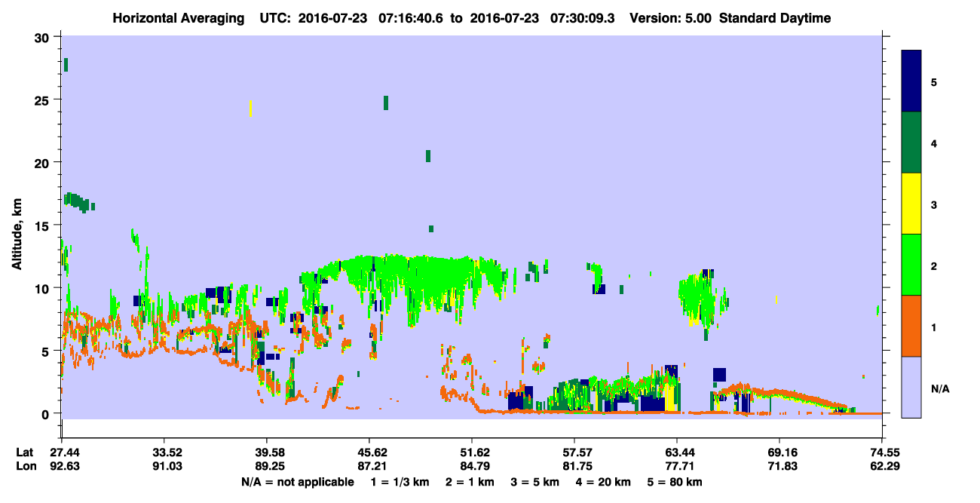Click the colorbar number label 3
980x503 pixels.
click(934, 204)
